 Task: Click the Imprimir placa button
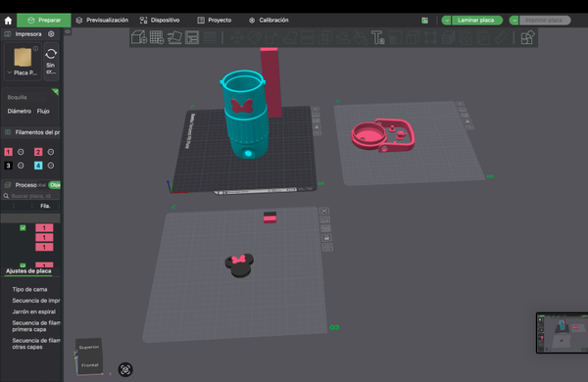pos(545,21)
